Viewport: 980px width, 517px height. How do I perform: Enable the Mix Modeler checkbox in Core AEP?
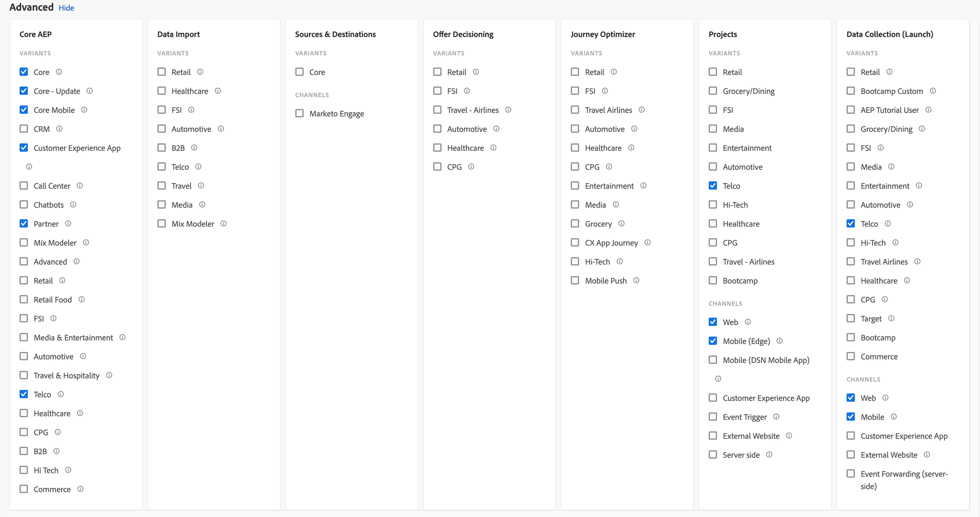[x=24, y=243]
